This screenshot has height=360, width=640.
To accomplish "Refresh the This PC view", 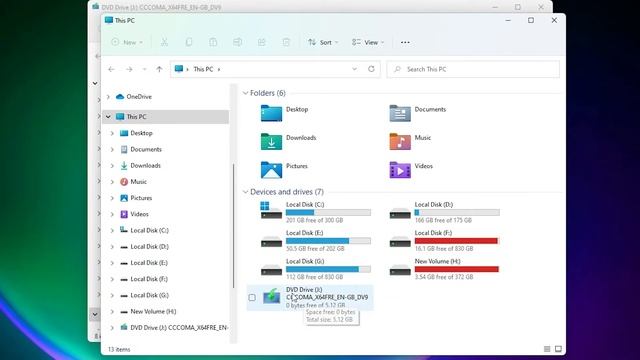I will tap(371, 69).
